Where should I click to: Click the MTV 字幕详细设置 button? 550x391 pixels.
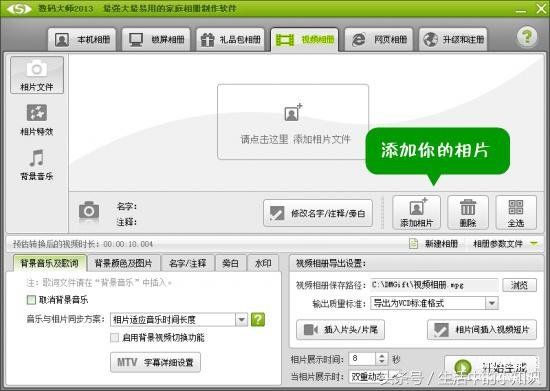[155, 362]
